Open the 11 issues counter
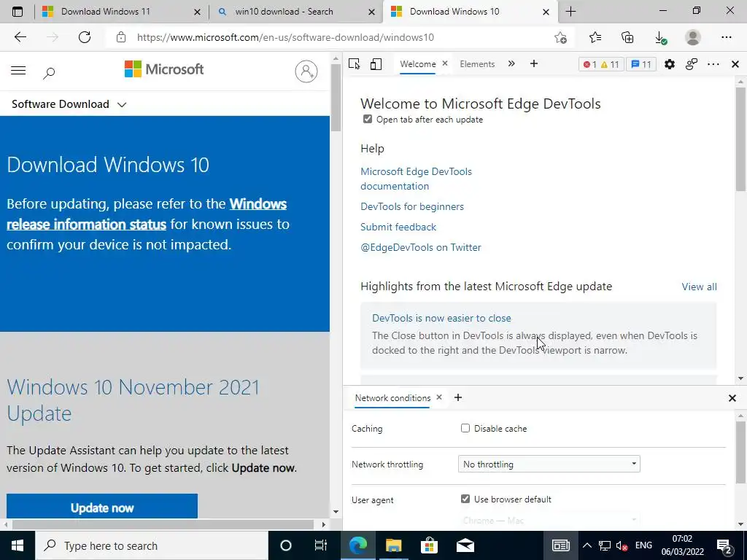The width and height of the screenshot is (747, 560). coord(640,64)
